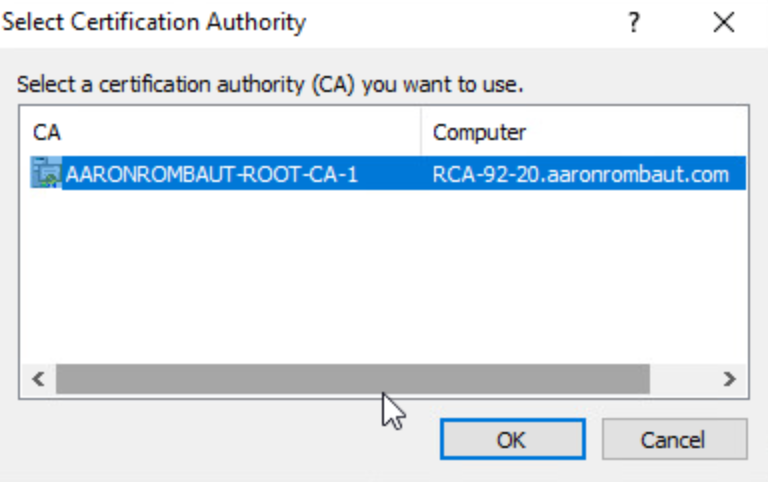Click the blue highlighted gap between name and computer
This screenshot has width=768, height=482.
click(392, 175)
